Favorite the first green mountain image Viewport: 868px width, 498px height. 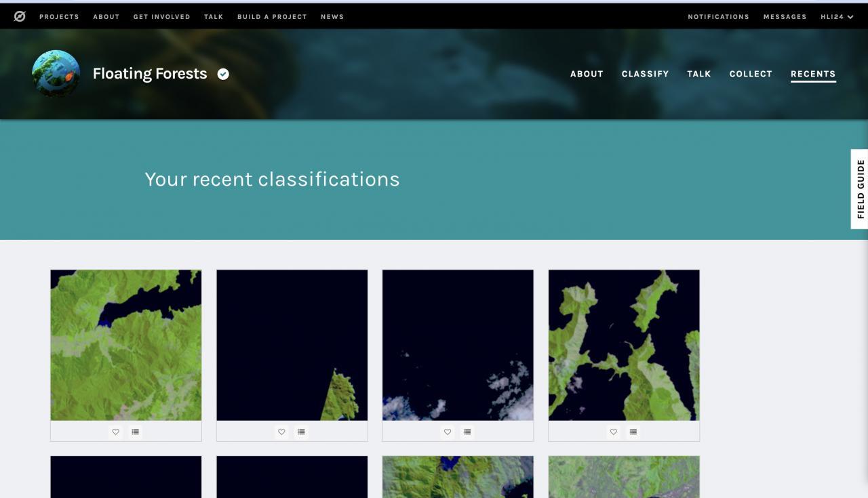point(116,432)
